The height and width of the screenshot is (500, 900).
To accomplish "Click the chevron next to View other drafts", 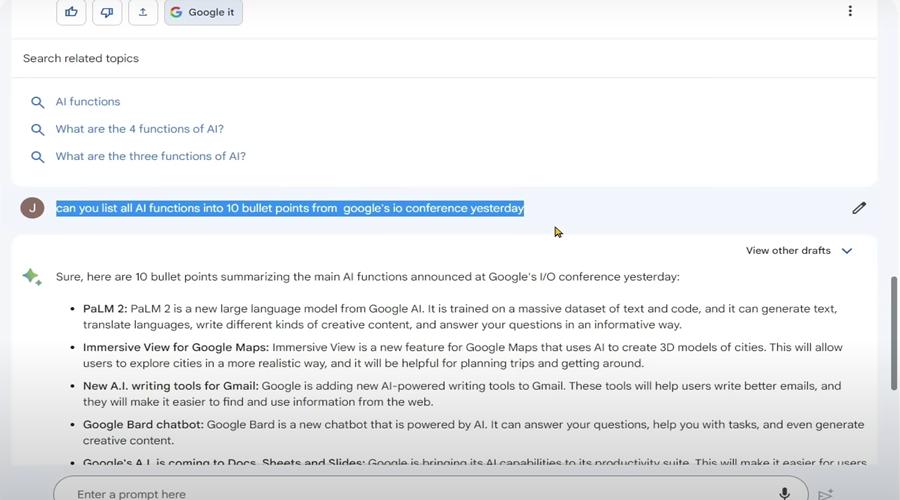I will tap(847, 251).
